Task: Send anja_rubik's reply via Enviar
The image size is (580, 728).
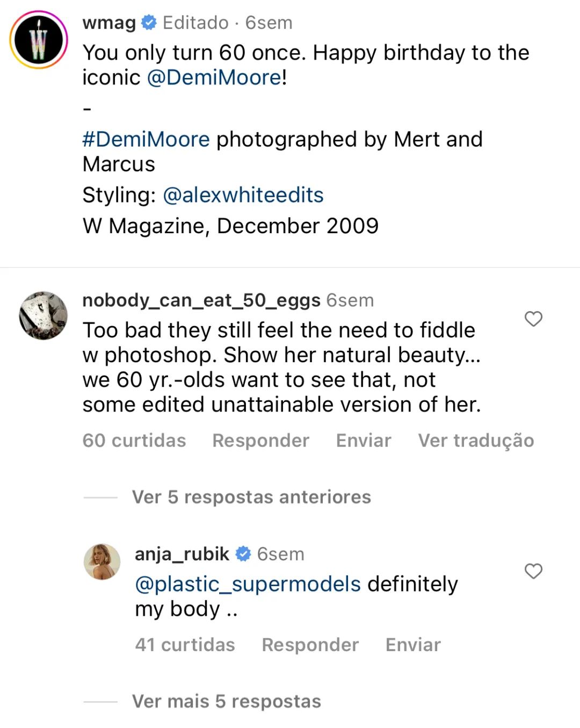Action: tap(413, 645)
